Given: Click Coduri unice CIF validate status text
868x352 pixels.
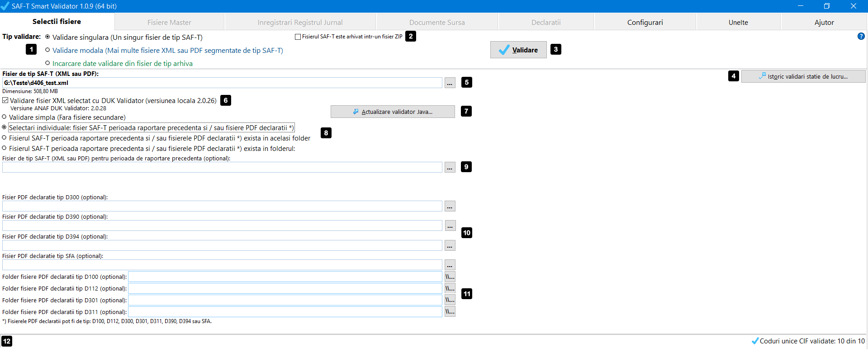Looking at the screenshot, I should coord(812,341).
